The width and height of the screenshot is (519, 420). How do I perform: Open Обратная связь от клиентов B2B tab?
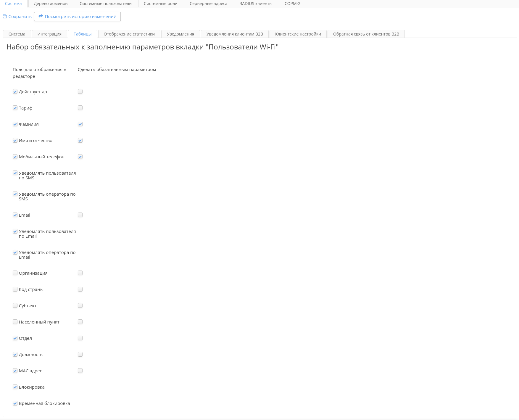pyautogui.click(x=366, y=34)
